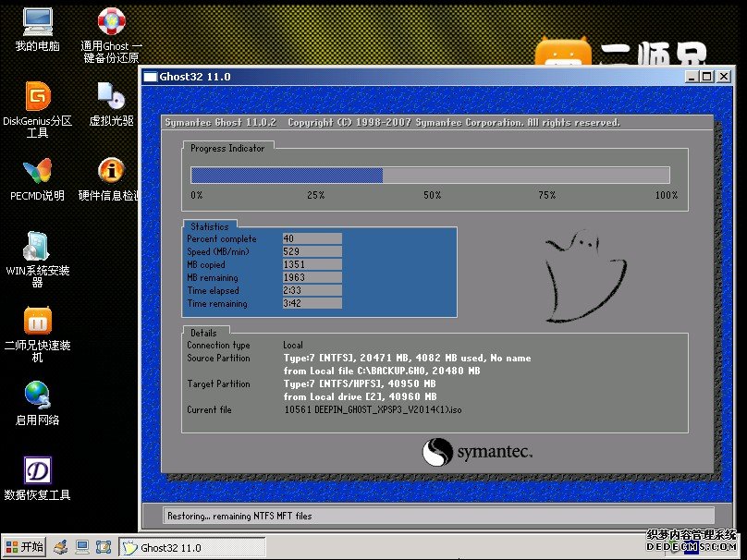Open the 启用网络 desktop icon

tap(38, 403)
